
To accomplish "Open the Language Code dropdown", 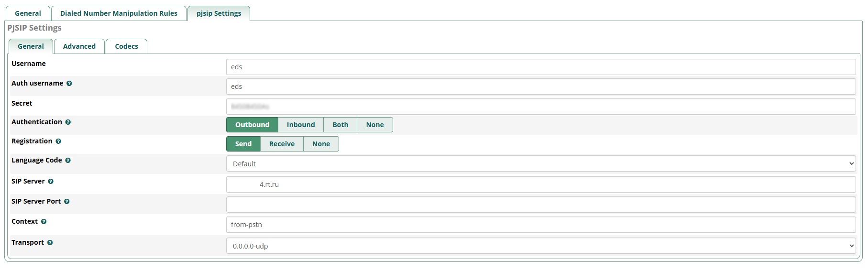I will 540,164.
